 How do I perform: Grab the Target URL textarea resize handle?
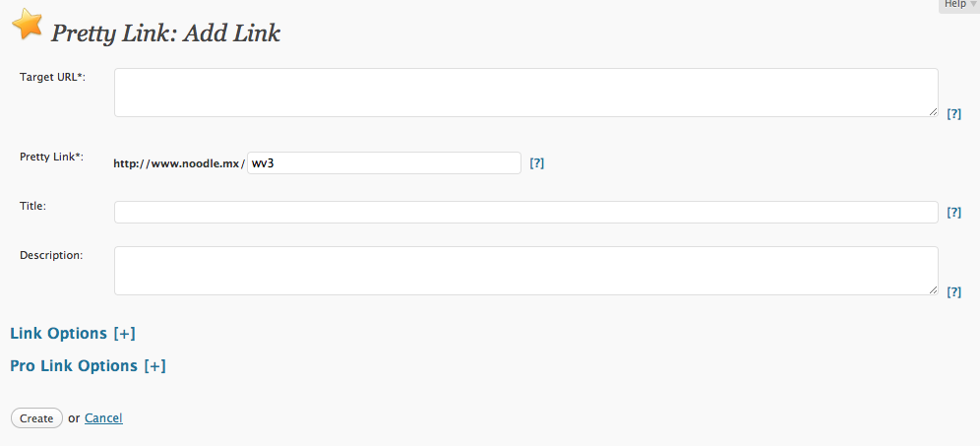[932, 111]
